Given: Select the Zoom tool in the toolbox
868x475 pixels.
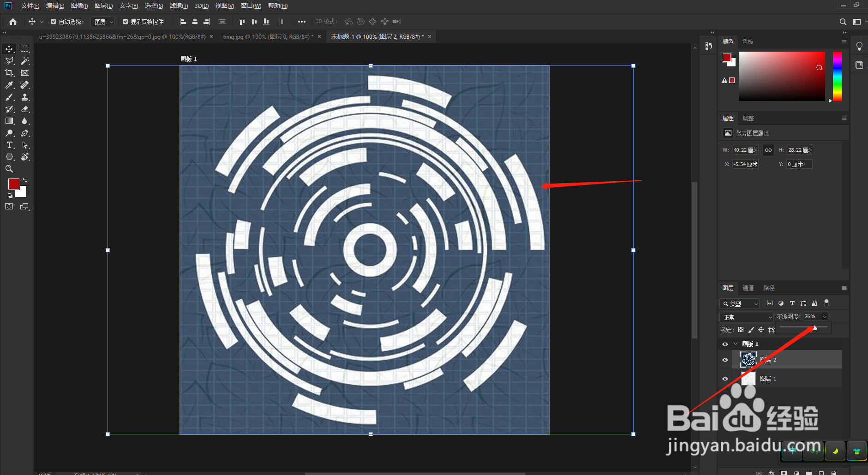Looking at the screenshot, I should click(x=9, y=169).
